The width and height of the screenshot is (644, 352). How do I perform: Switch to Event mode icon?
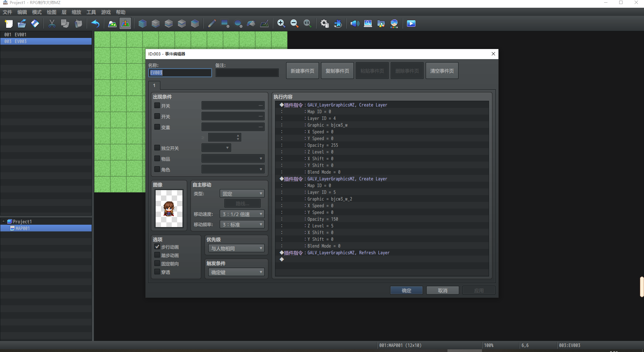pyautogui.click(x=125, y=24)
